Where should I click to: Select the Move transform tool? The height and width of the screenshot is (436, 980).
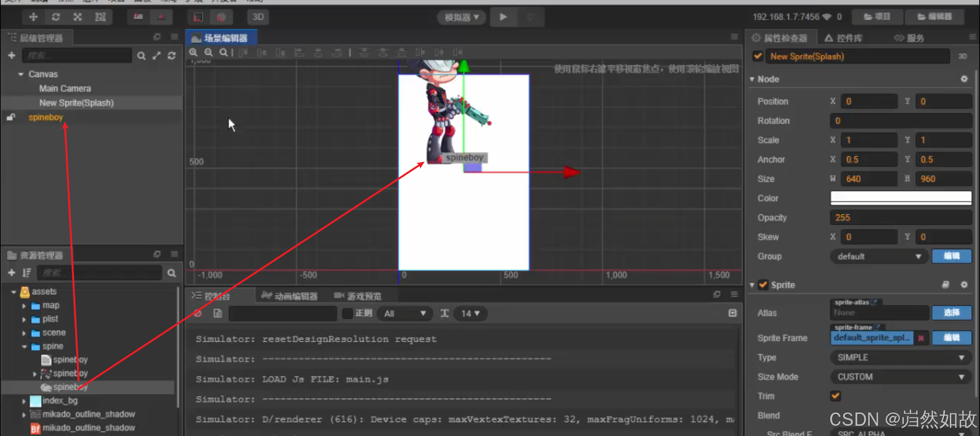pyautogui.click(x=33, y=17)
